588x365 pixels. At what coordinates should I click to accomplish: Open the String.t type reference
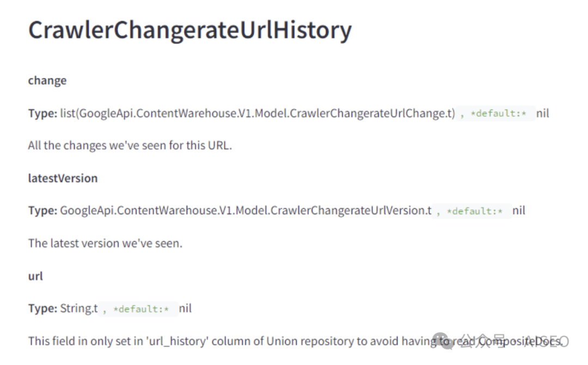coord(79,309)
